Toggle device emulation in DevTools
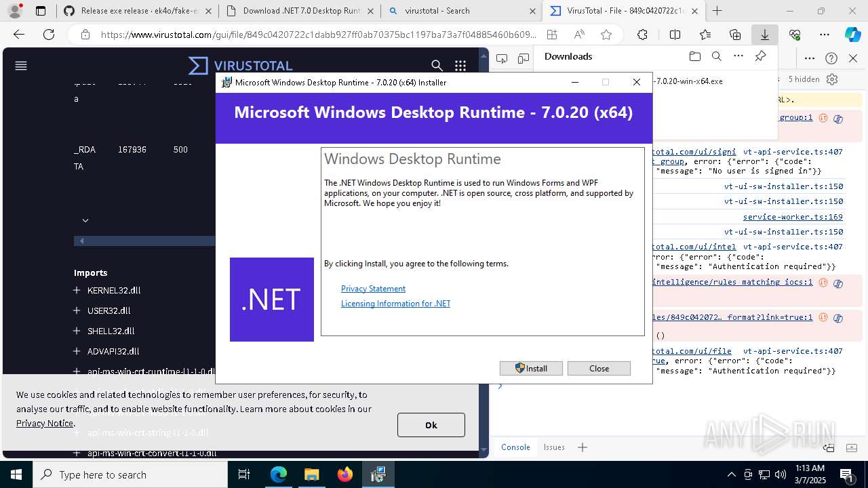Viewport: 868px width, 488px height. coord(523,58)
